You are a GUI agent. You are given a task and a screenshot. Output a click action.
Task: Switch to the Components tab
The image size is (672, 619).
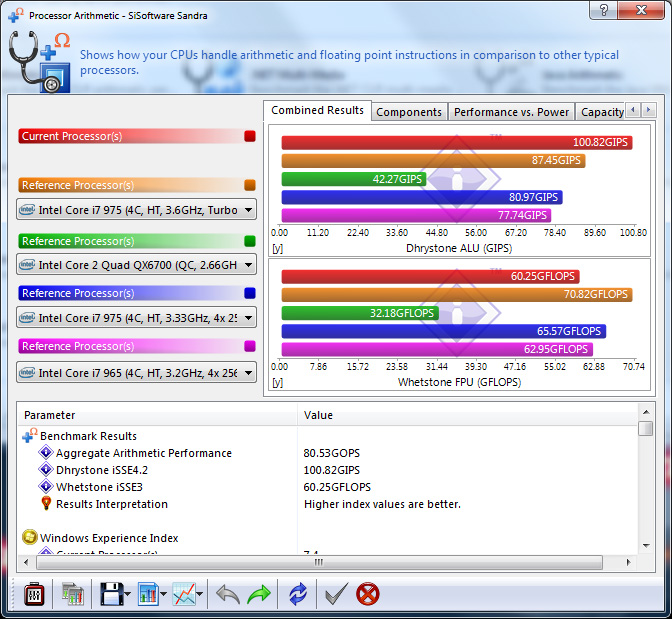click(x=409, y=112)
